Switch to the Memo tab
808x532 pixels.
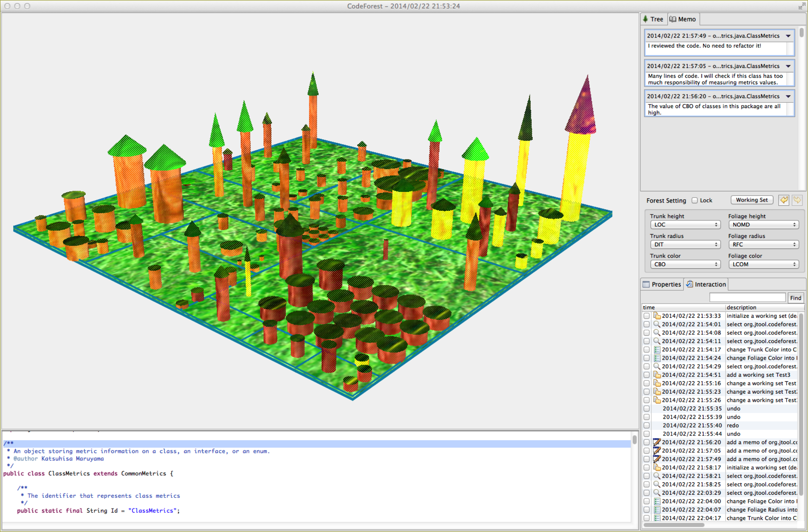pyautogui.click(x=683, y=19)
